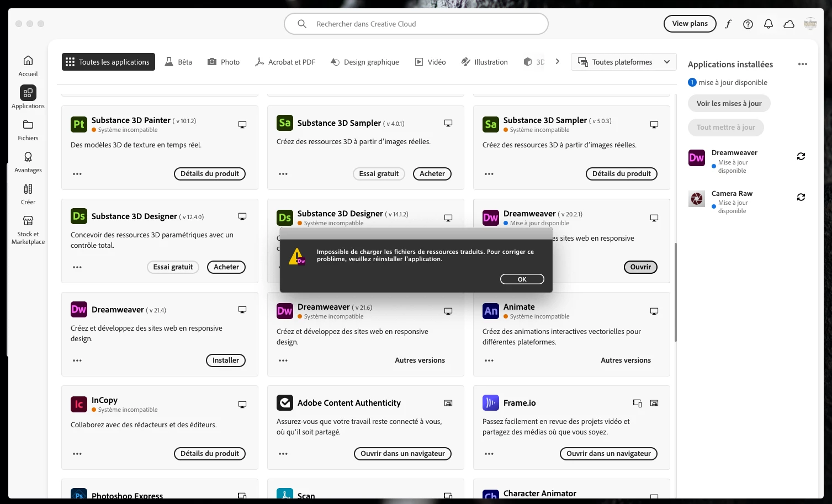
Task: Open Substance 3D Painter more options
Action: coord(77,174)
